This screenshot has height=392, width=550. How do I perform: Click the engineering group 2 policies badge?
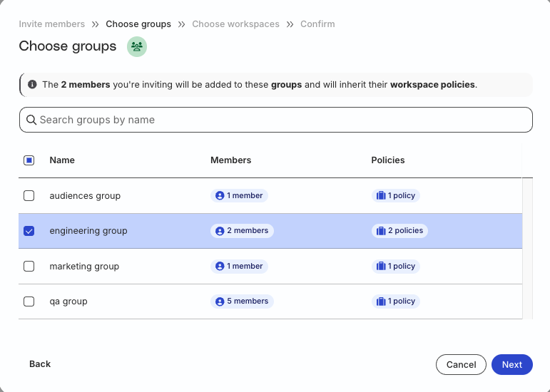click(399, 231)
